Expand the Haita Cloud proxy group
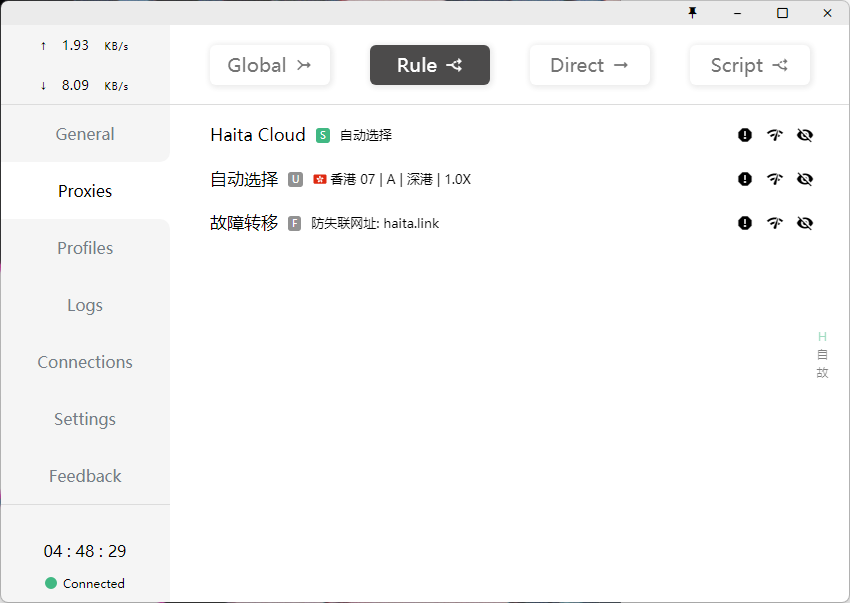Screen dimensions: 850x603 [258, 135]
